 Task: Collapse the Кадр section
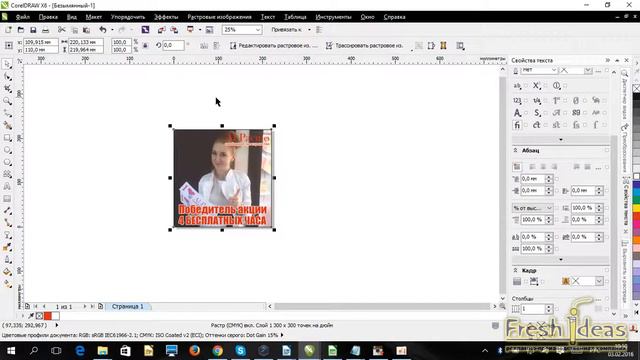516,271
